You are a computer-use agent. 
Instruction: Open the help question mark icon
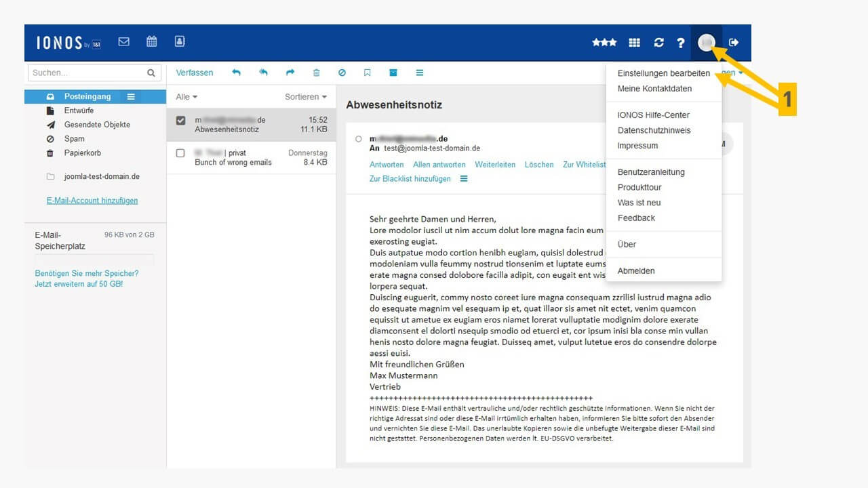click(x=680, y=43)
